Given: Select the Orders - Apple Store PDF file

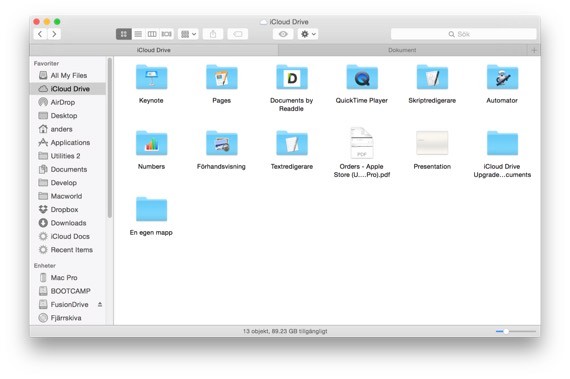Looking at the screenshot, I should [362, 143].
